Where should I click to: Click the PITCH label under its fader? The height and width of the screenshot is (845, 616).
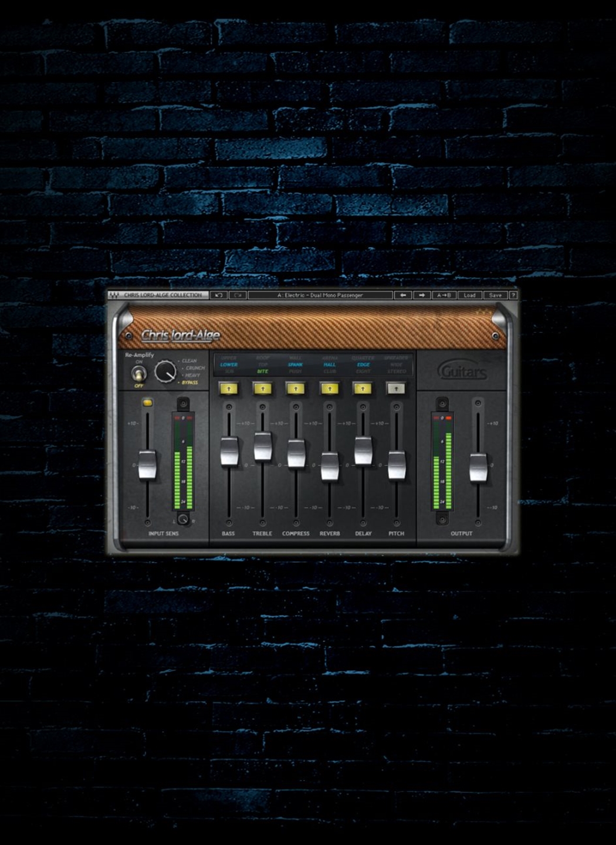tap(397, 533)
